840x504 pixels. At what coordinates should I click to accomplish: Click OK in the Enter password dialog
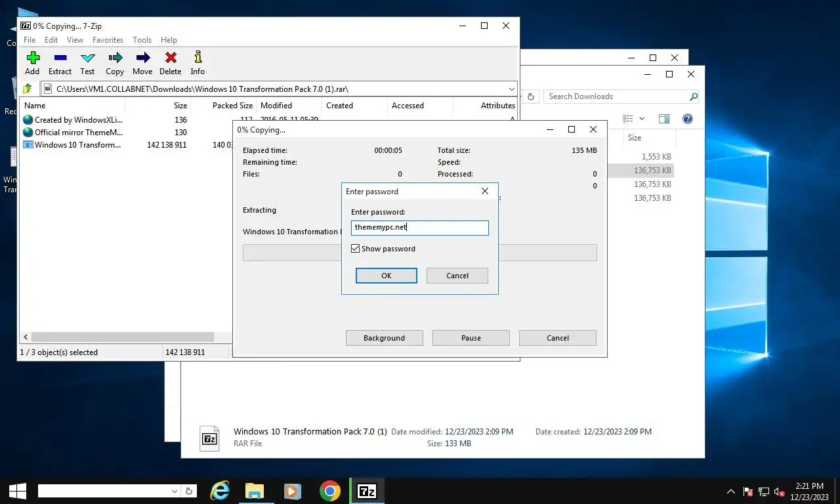[387, 276]
